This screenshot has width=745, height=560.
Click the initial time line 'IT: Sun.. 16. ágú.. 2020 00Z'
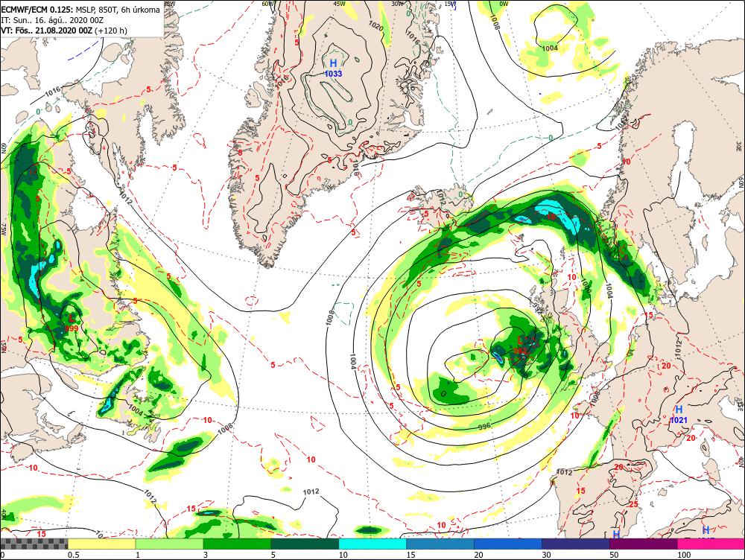(x=52, y=20)
